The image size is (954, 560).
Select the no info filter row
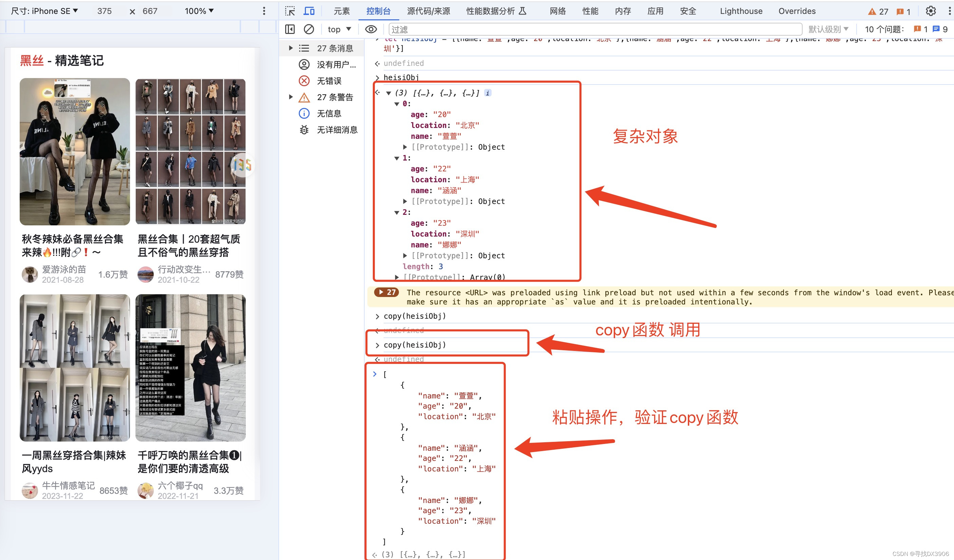tap(329, 113)
